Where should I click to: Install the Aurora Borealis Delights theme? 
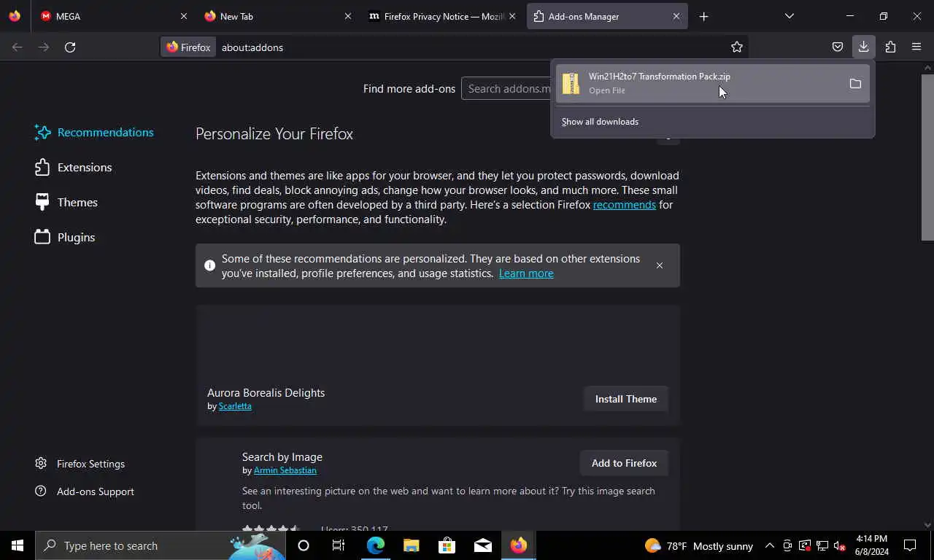[x=626, y=399]
